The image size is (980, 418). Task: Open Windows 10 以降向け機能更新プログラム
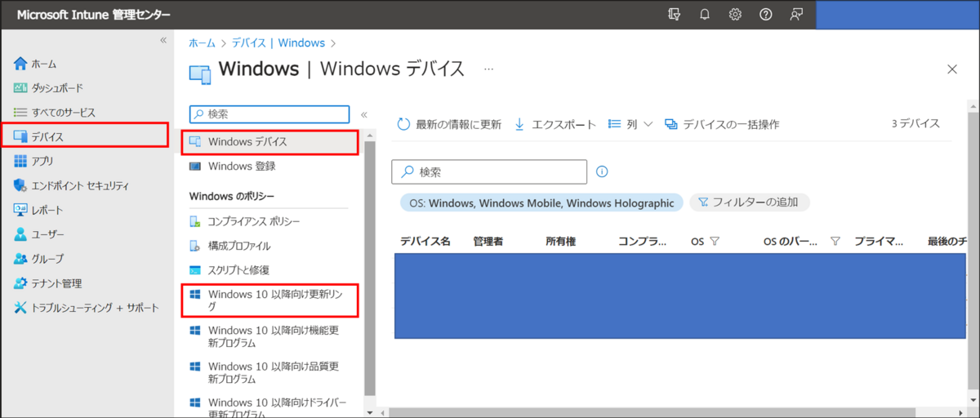pyautogui.click(x=270, y=336)
